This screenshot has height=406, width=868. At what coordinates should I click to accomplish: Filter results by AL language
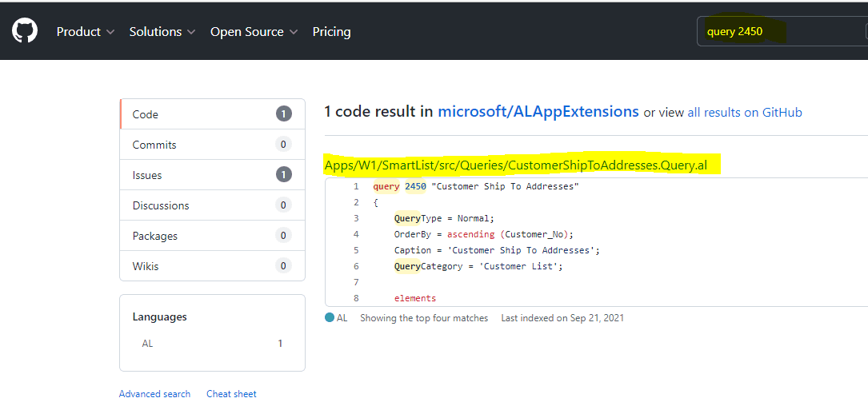tap(213, 344)
